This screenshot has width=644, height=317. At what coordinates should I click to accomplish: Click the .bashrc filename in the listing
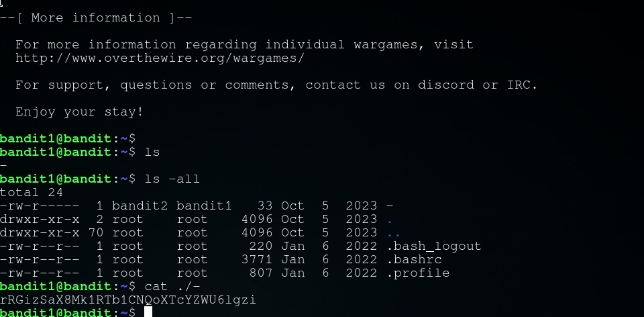(414, 259)
